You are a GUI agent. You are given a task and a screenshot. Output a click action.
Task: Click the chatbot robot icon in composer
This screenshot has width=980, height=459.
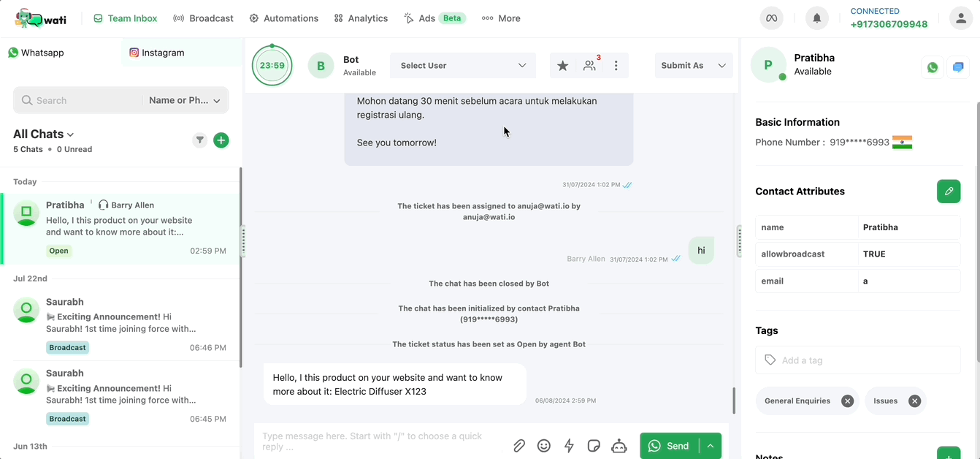click(619, 446)
